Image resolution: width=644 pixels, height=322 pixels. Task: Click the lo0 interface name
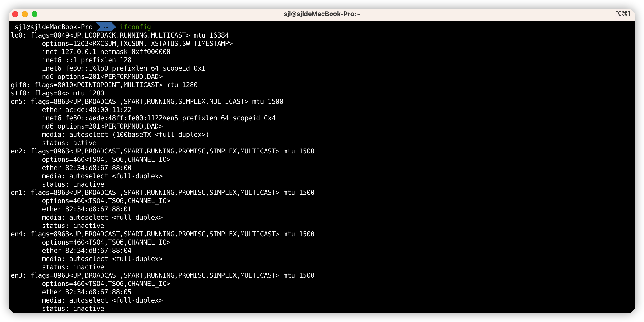pos(17,35)
